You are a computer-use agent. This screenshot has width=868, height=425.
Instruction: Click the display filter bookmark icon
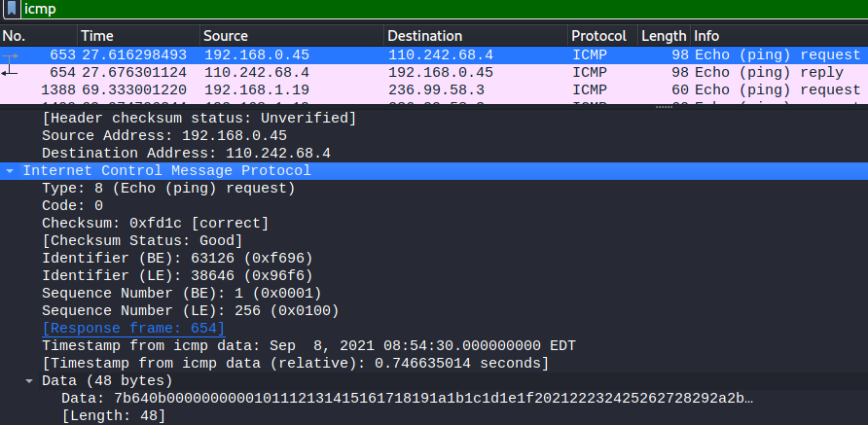[11, 9]
